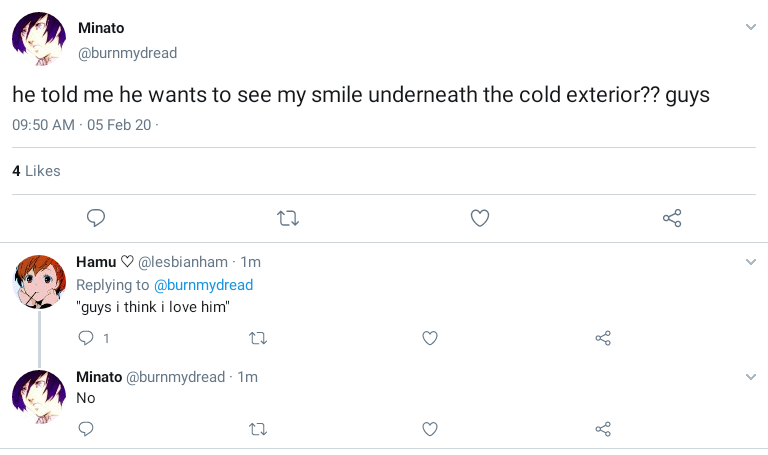
Task: Retweet the main tweet about the smile
Action: point(288,218)
